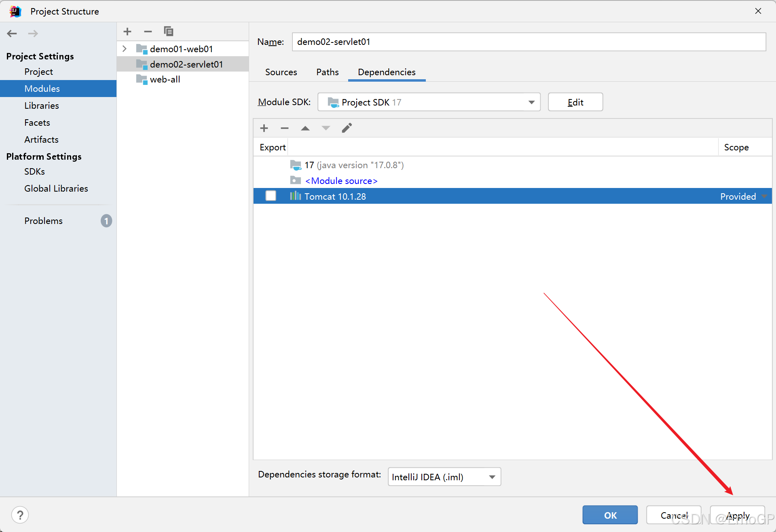This screenshot has width=776, height=532.
Task: Add a dependency with the plus icon
Action: 264,128
